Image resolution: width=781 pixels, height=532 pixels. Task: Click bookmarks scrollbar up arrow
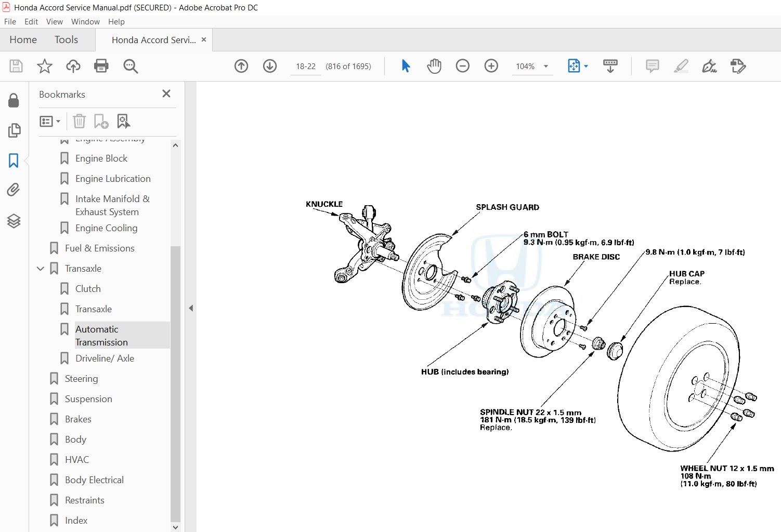click(x=175, y=145)
